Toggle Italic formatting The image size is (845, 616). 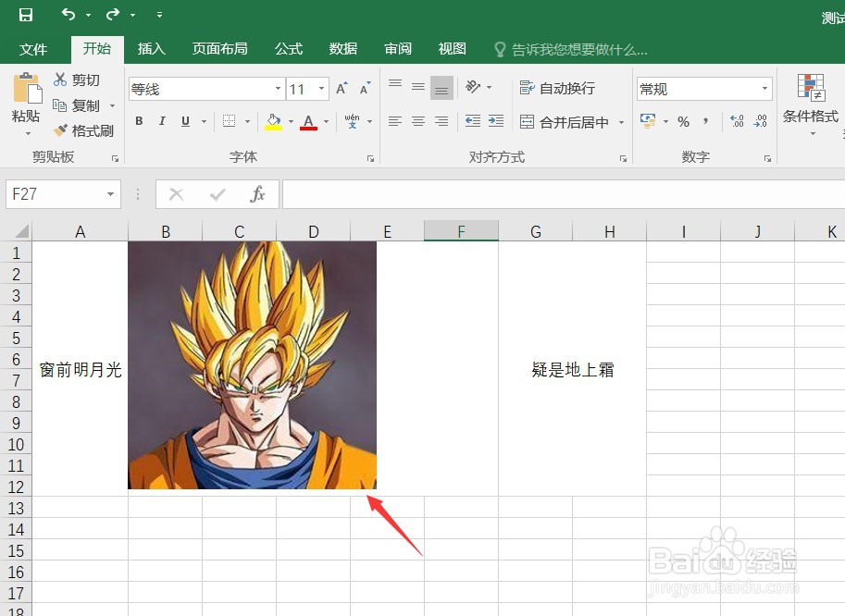(162, 121)
